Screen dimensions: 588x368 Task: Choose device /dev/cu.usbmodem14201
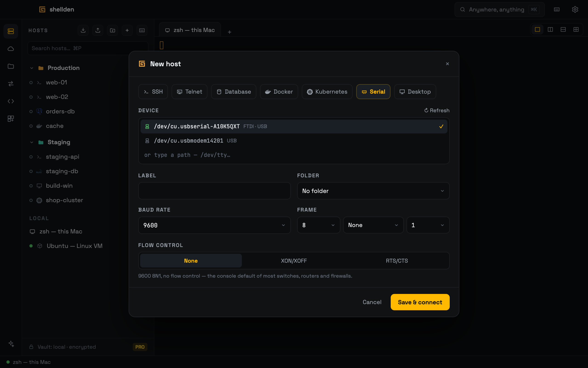294,141
